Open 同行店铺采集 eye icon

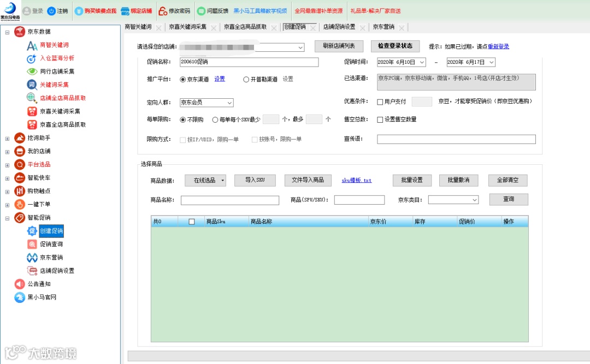(x=32, y=71)
